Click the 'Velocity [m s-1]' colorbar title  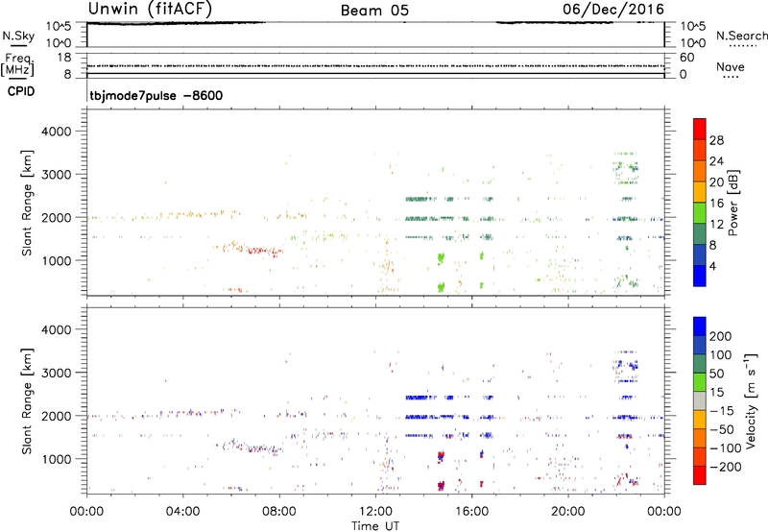(751, 400)
